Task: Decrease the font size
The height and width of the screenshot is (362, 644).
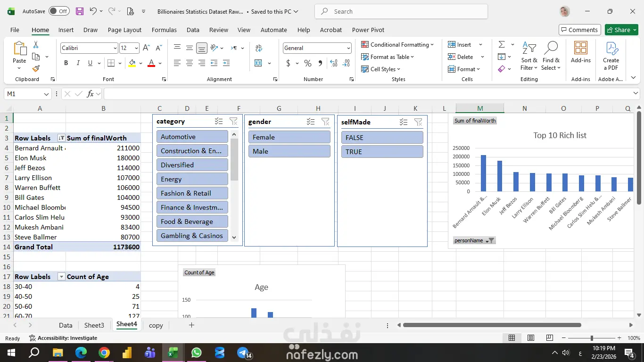Action: pyautogui.click(x=159, y=48)
